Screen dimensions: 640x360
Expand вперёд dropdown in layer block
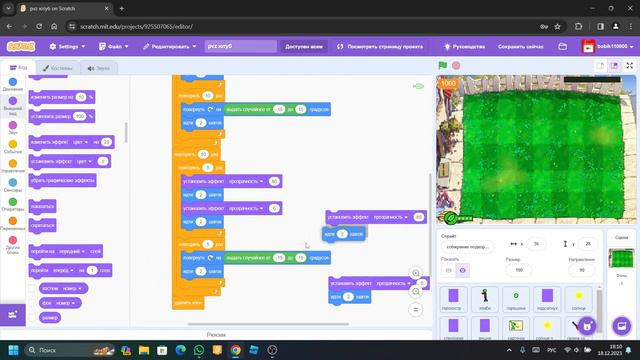coord(63,270)
